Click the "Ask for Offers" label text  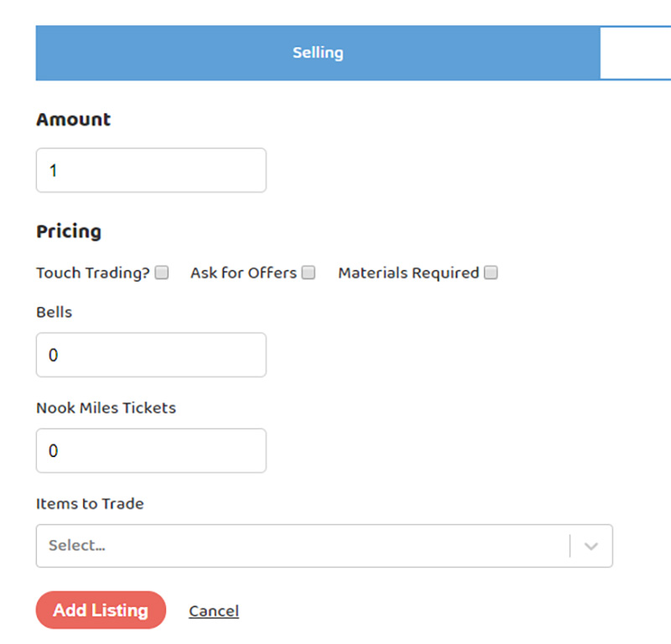click(243, 273)
